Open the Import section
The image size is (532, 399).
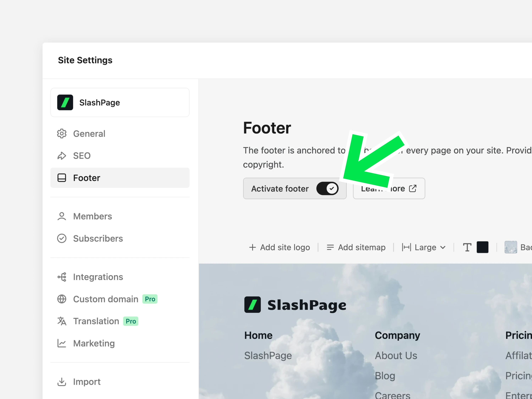tap(120, 382)
